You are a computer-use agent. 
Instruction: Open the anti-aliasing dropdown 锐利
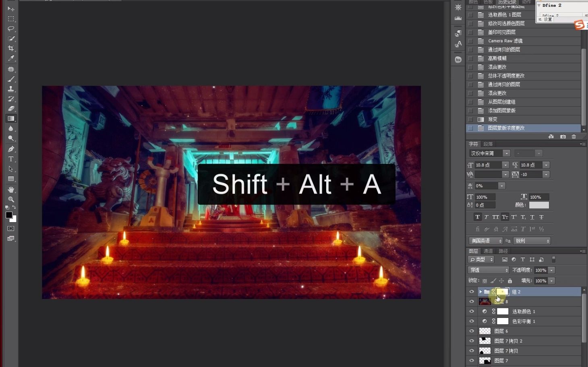tap(532, 241)
